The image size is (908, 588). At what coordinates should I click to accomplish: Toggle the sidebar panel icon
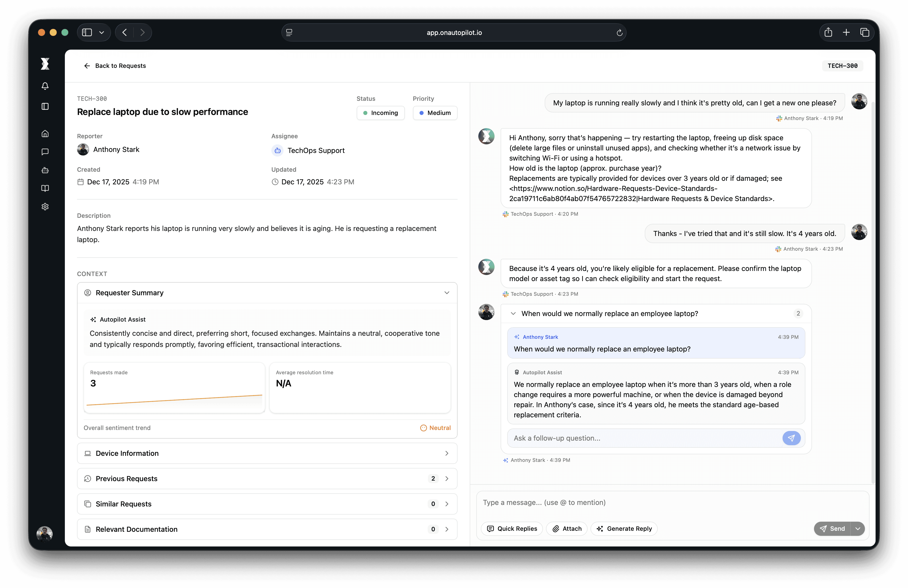click(45, 106)
